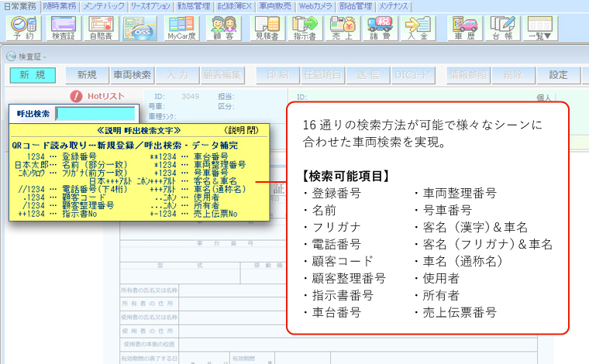
Task: Click the 電話番号(下4桁) help entry
Action: point(95,189)
